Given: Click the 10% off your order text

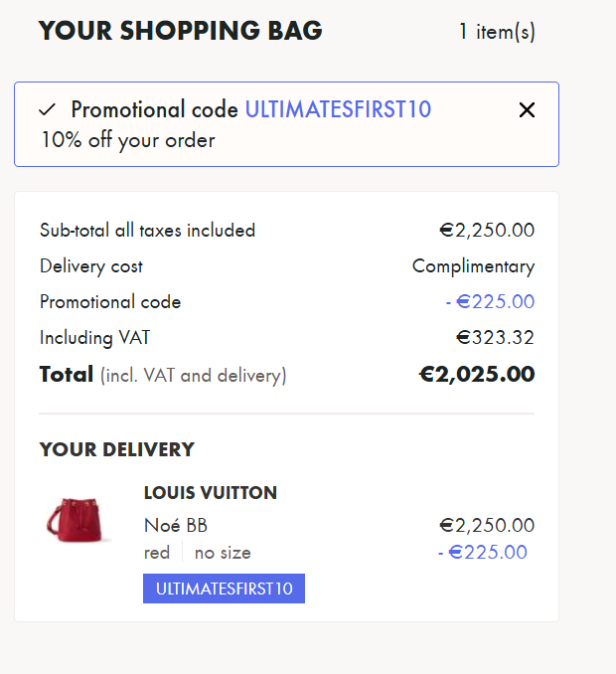Looking at the screenshot, I should point(128,140).
